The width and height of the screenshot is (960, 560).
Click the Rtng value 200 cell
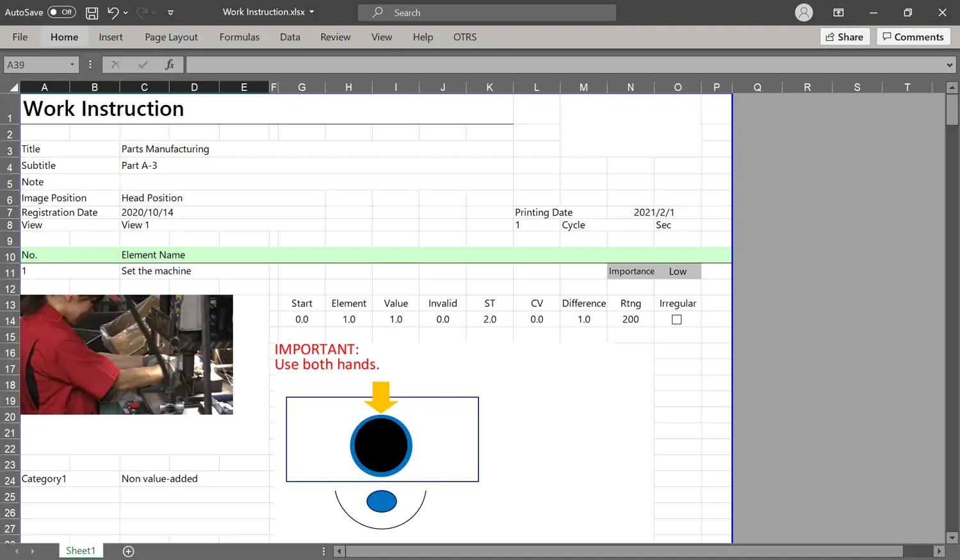(631, 319)
